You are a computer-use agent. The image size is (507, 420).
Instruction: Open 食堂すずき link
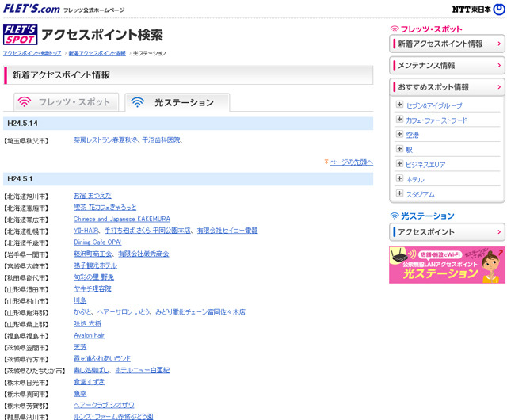click(90, 382)
